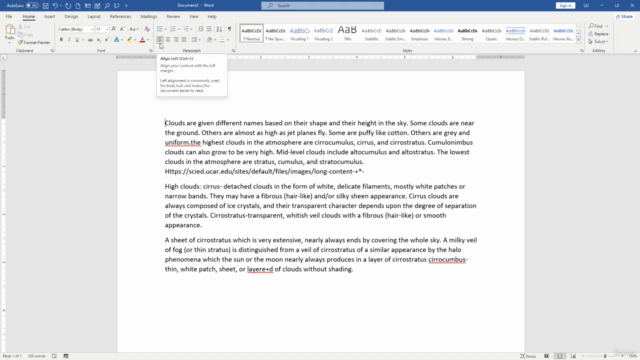Screen dimensions: 640x360
Task: Click the Multilevel List icon
Action: 186,29
